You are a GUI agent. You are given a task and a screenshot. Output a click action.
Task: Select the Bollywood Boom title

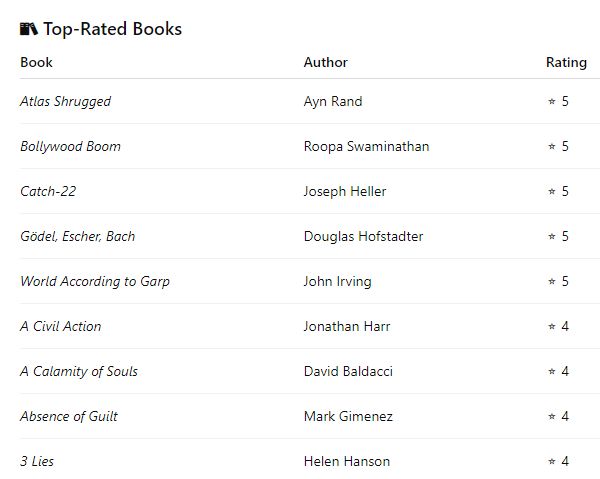click(70, 146)
